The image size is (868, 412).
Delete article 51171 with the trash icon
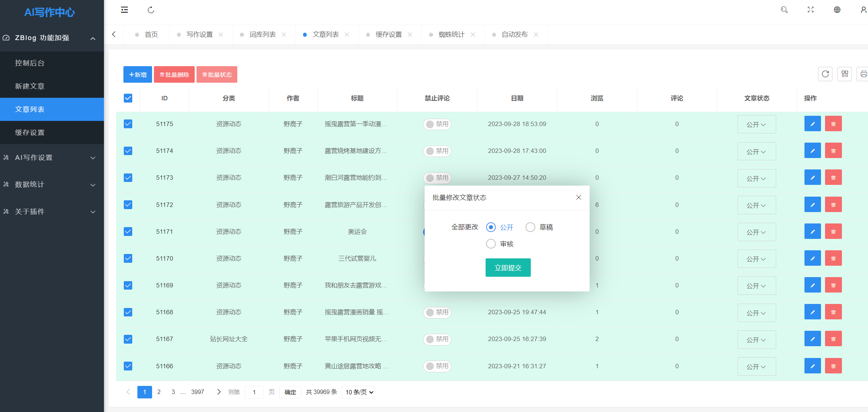(833, 232)
